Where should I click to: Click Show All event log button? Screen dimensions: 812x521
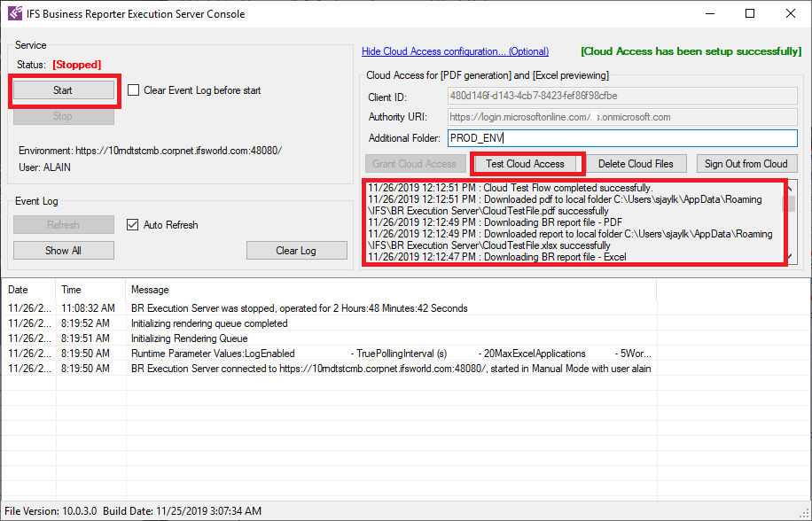(x=63, y=251)
